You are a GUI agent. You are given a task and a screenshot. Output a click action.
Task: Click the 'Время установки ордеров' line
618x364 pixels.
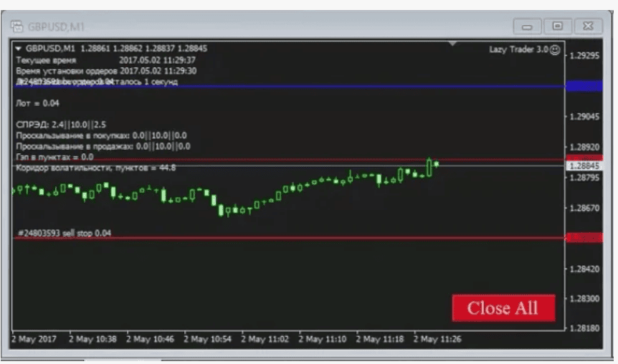[x=106, y=71]
